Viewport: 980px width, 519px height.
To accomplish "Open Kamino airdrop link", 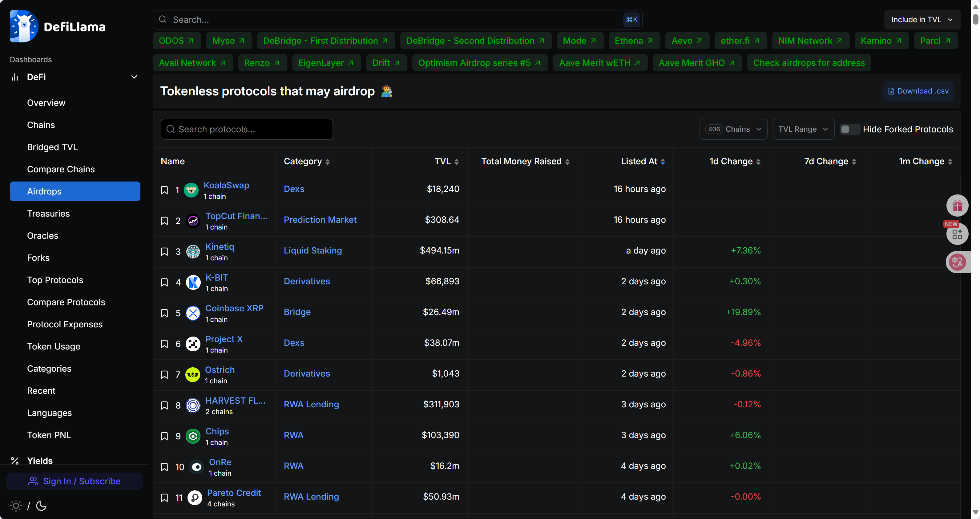I will click(x=881, y=41).
